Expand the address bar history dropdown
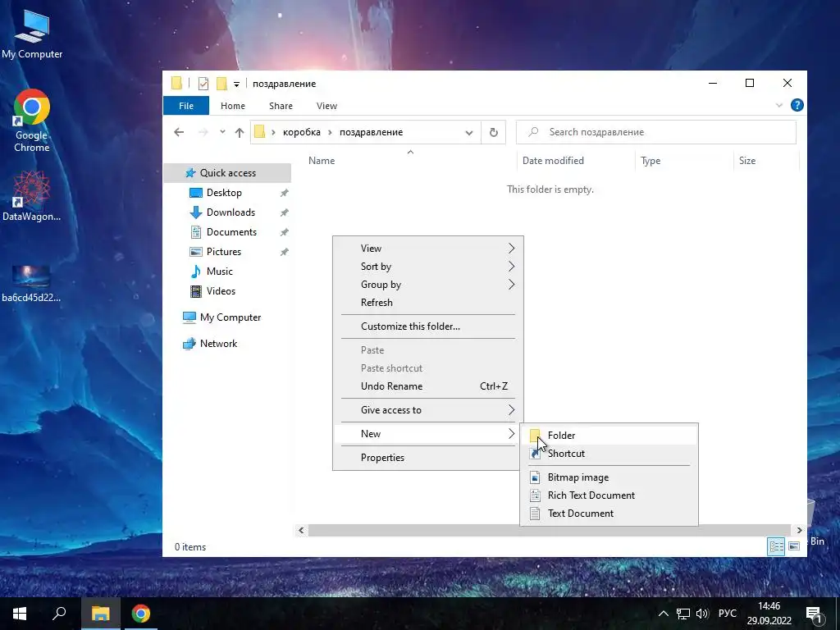 (468, 133)
